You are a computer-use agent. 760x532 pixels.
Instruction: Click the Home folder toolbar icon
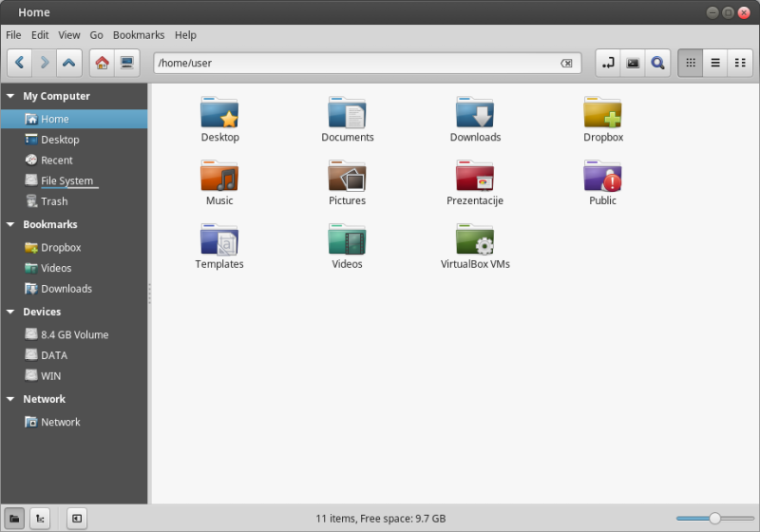click(x=103, y=64)
